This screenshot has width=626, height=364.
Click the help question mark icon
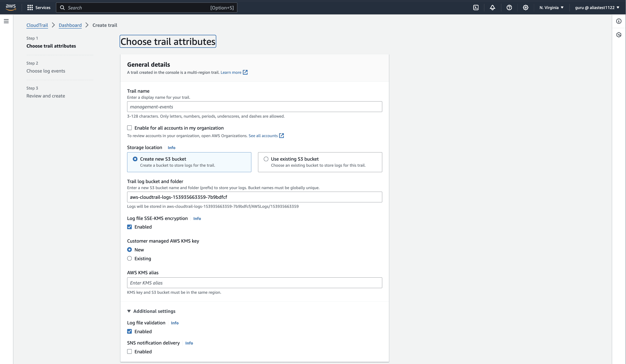point(509,8)
